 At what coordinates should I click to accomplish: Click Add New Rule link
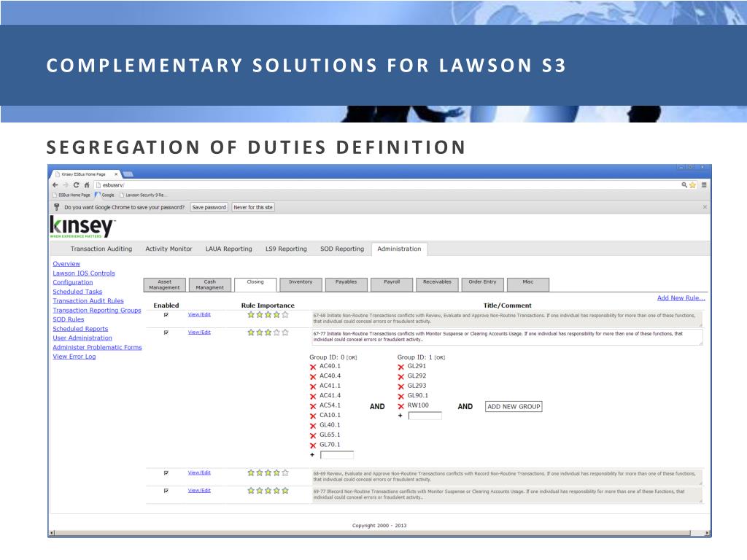pyautogui.click(x=681, y=297)
